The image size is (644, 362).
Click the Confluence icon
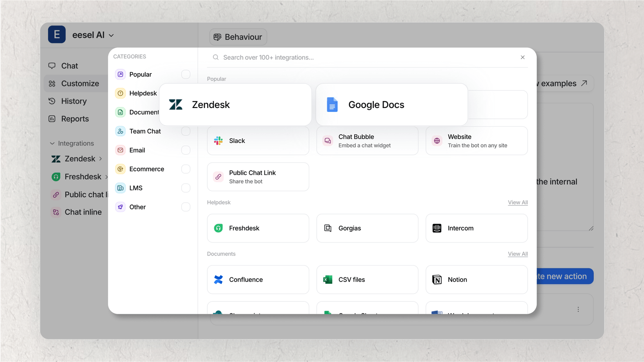[x=218, y=280]
